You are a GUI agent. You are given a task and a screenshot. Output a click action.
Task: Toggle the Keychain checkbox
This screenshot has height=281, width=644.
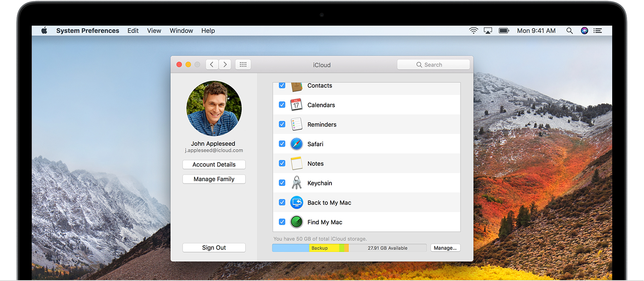pos(282,183)
